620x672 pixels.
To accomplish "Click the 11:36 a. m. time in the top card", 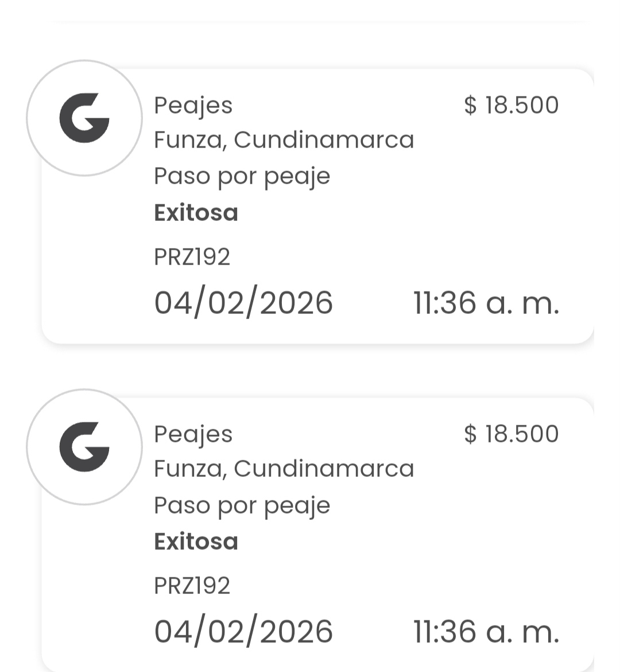I will pos(486,303).
